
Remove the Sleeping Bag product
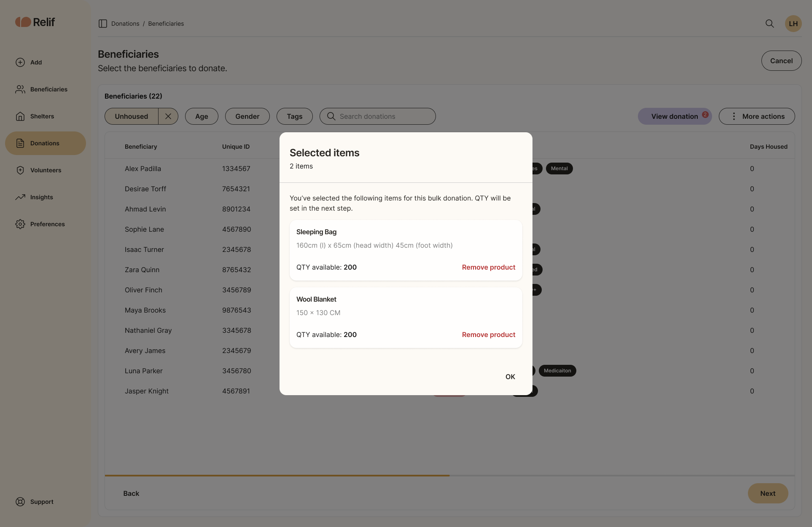[489, 267]
